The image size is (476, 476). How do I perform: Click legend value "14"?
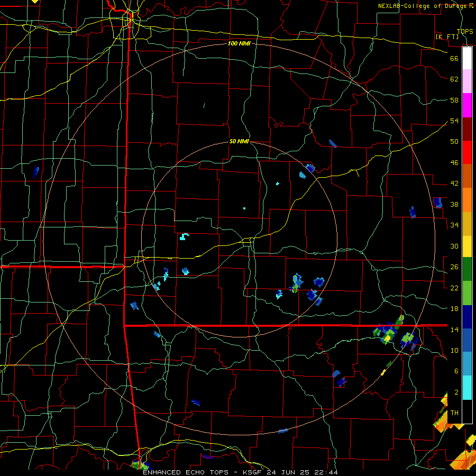[x=454, y=329]
